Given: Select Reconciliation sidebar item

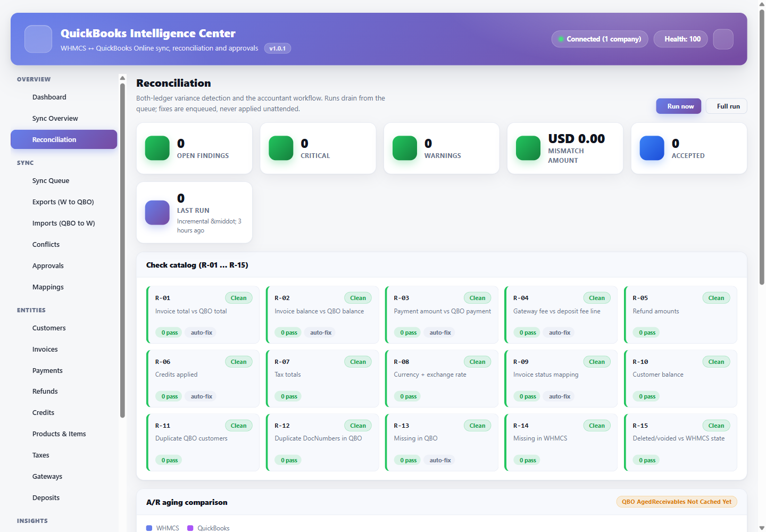Looking at the screenshot, I should 64,139.
